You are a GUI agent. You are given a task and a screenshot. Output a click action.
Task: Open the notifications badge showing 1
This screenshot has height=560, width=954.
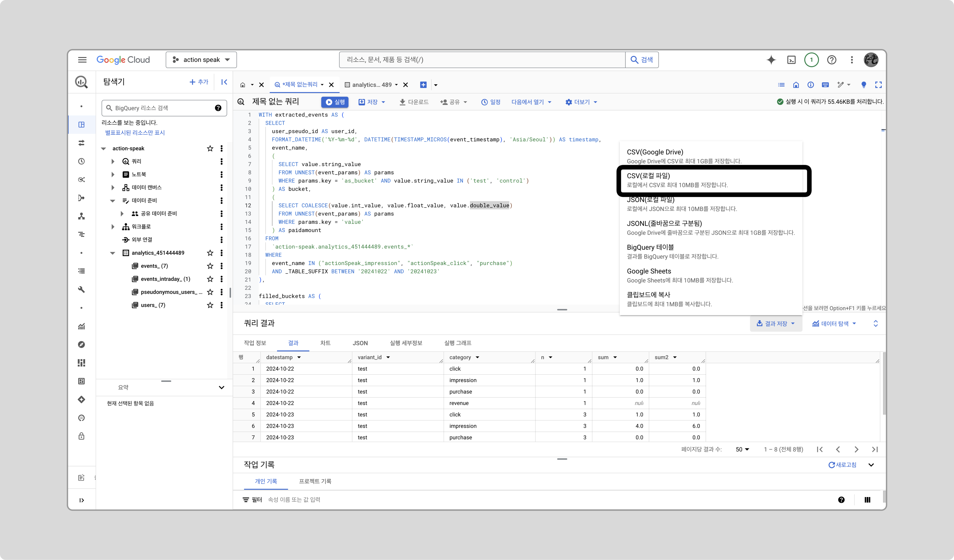tap(811, 60)
